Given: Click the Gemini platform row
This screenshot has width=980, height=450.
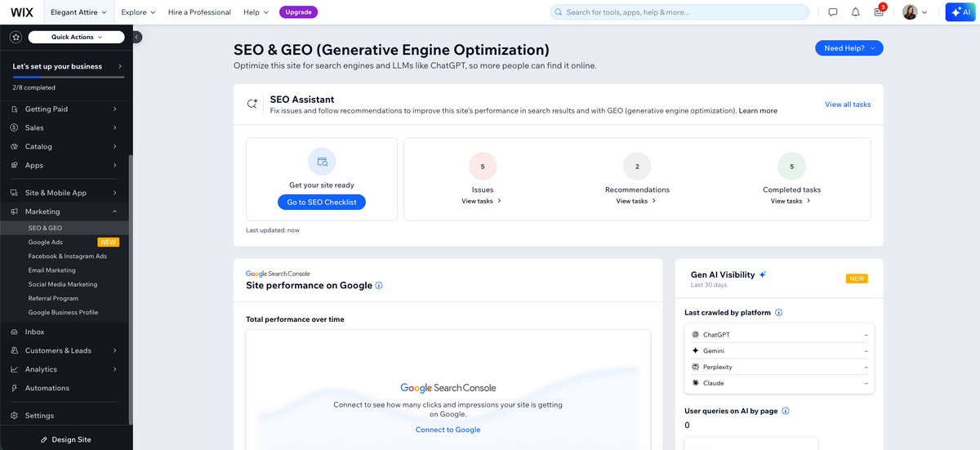Looking at the screenshot, I should pyautogui.click(x=779, y=351).
